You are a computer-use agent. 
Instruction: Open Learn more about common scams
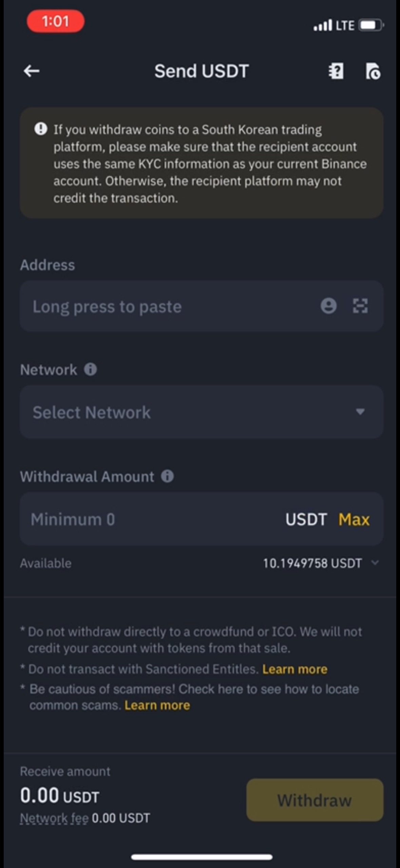[x=157, y=705]
